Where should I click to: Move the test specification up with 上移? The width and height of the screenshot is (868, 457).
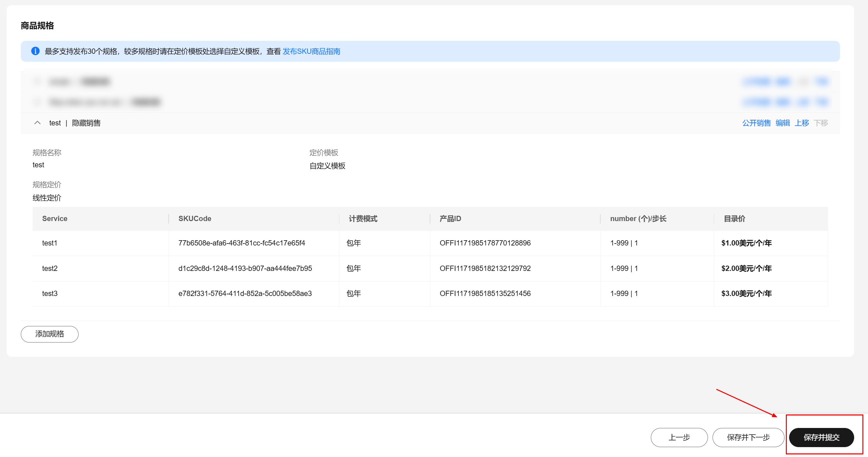[x=802, y=123]
